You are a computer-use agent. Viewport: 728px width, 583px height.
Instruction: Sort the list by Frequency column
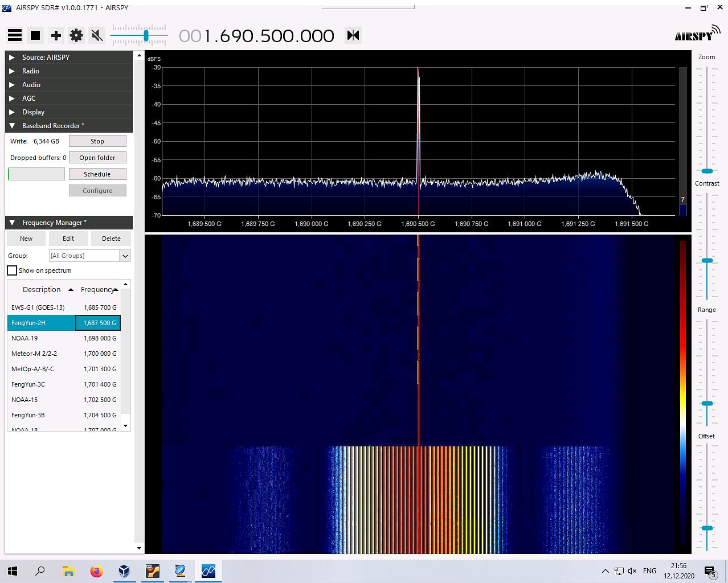(x=99, y=289)
